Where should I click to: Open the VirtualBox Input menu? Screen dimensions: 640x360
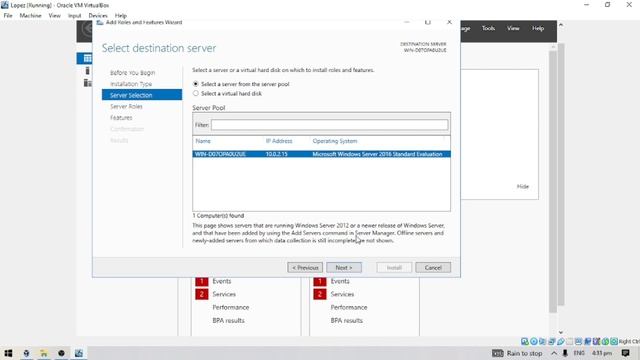[75, 16]
